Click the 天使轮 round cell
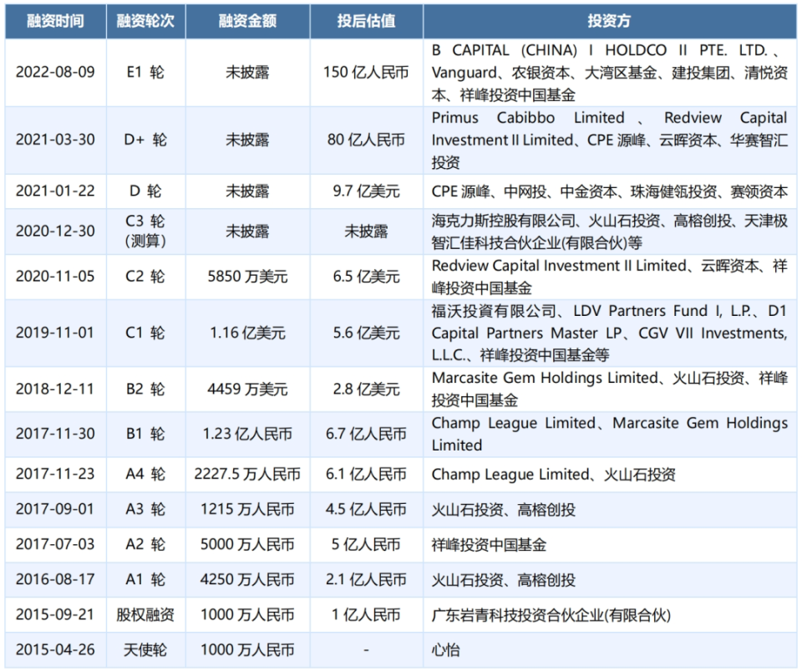 click(x=145, y=650)
